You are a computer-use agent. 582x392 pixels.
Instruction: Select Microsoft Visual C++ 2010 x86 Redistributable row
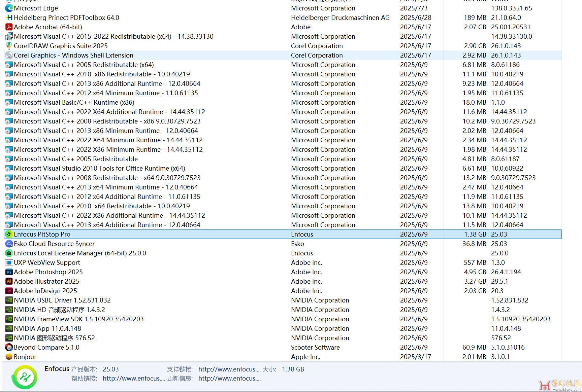pos(283,74)
